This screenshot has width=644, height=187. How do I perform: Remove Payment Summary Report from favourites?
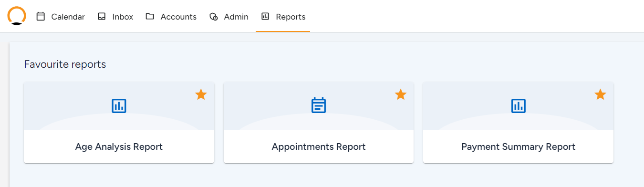click(600, 94)
